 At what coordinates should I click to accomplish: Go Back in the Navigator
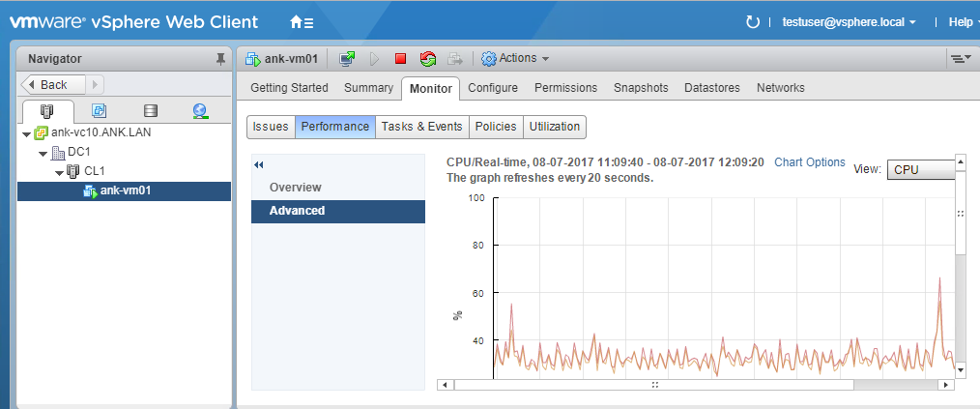click(54, 84)
